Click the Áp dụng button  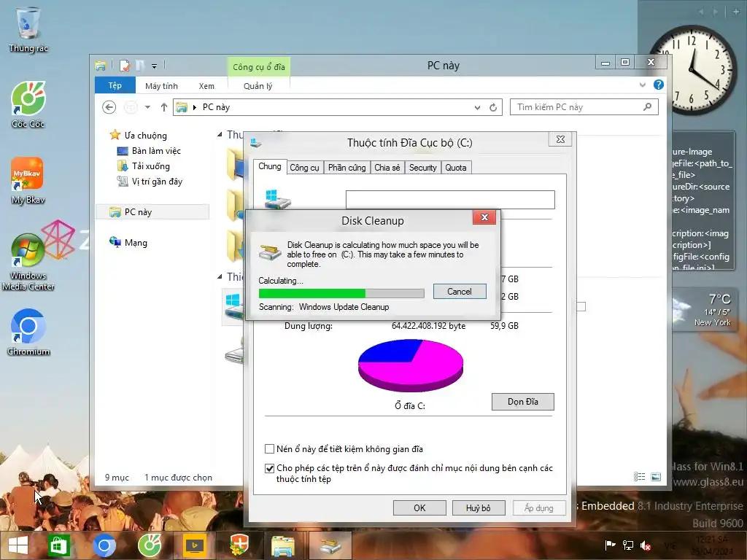(x=539, y=508)
